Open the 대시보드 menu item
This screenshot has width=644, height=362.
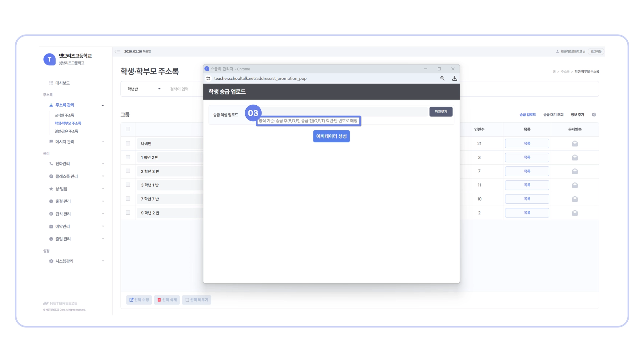(62, 83)
